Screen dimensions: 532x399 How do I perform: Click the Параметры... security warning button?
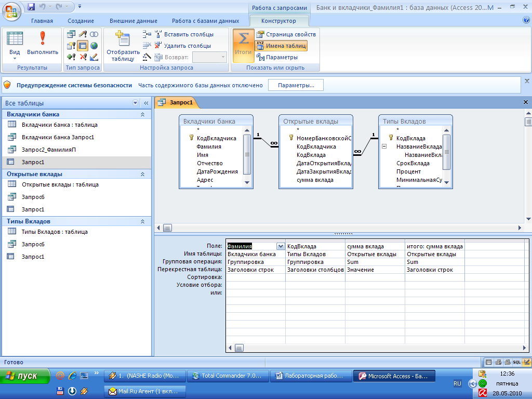[295, 85]
